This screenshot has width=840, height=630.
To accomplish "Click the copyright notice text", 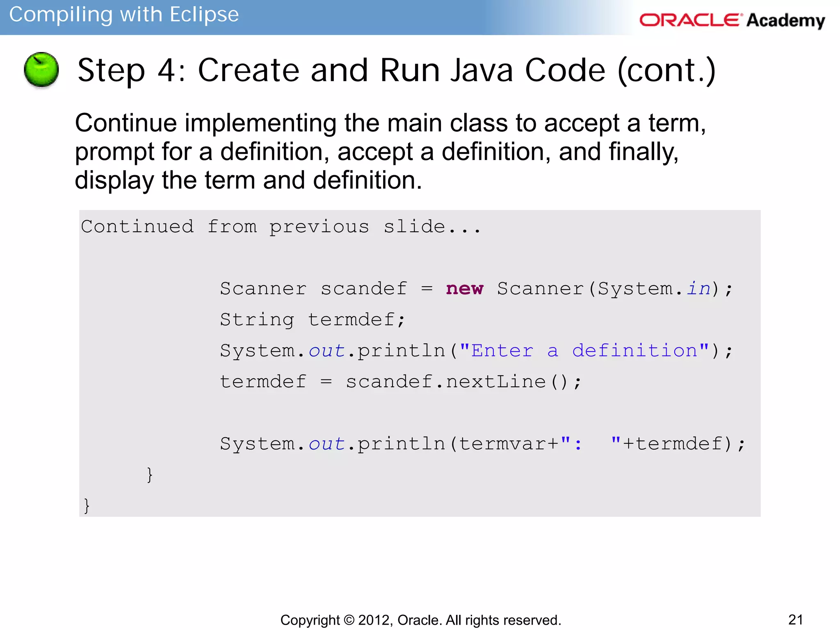I will [420, 620].
